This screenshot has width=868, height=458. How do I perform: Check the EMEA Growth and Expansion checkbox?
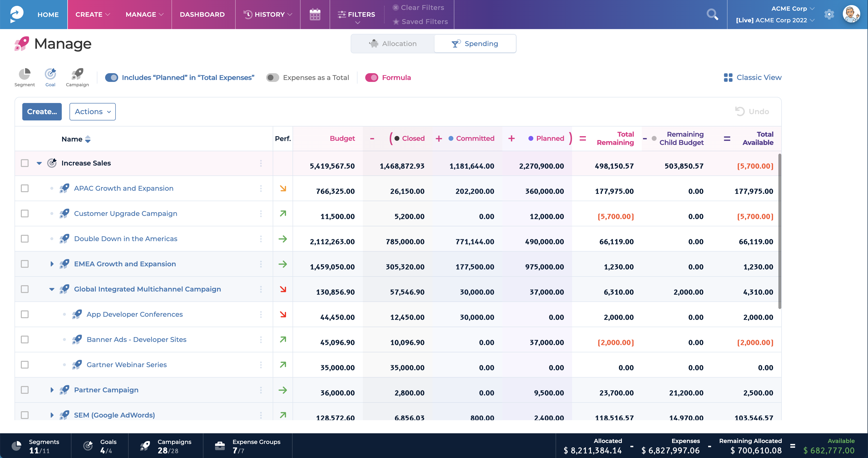(25, 264)
